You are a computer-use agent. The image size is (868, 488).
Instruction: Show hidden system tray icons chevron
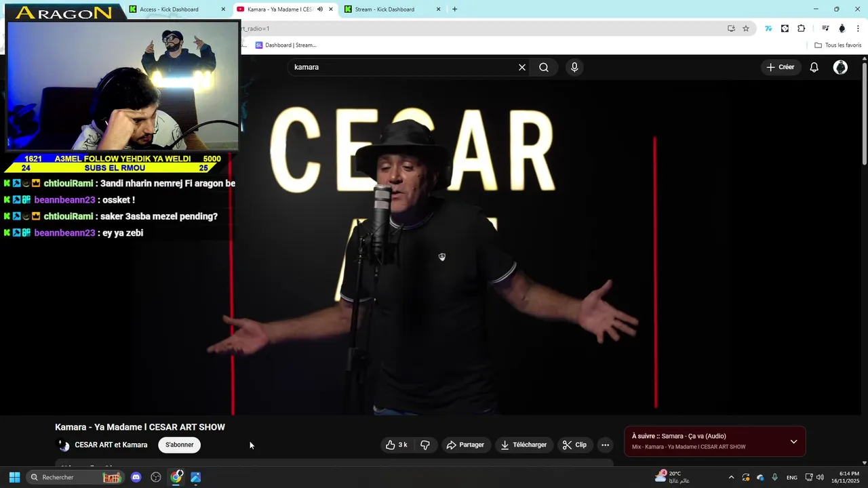(x=731, y=477)
